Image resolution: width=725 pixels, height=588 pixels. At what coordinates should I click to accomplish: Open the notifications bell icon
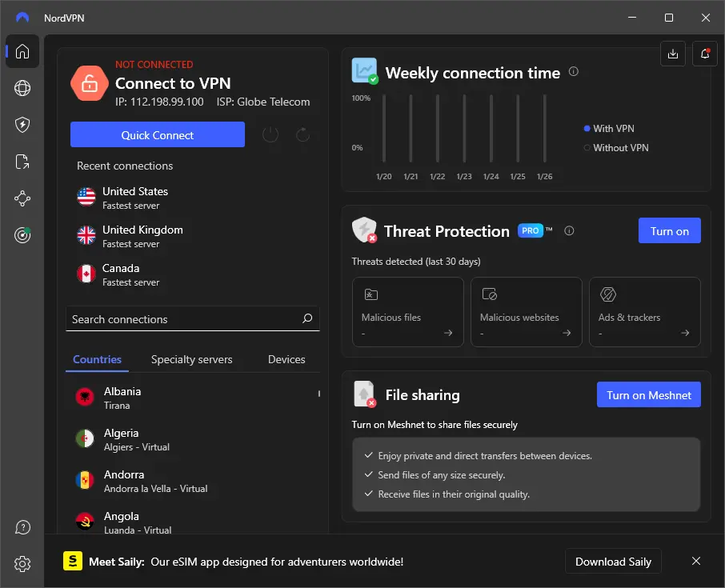(705, 54)
